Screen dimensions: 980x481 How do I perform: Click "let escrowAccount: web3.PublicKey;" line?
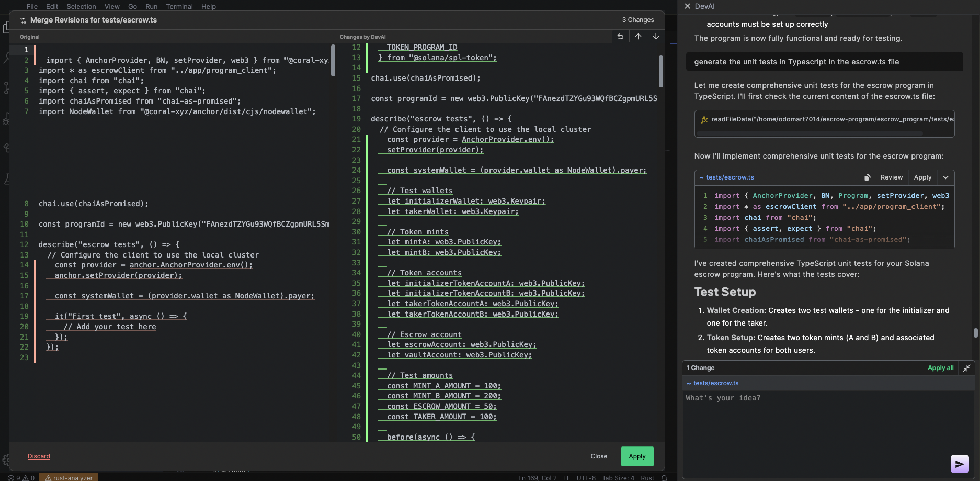pos(462,344)
